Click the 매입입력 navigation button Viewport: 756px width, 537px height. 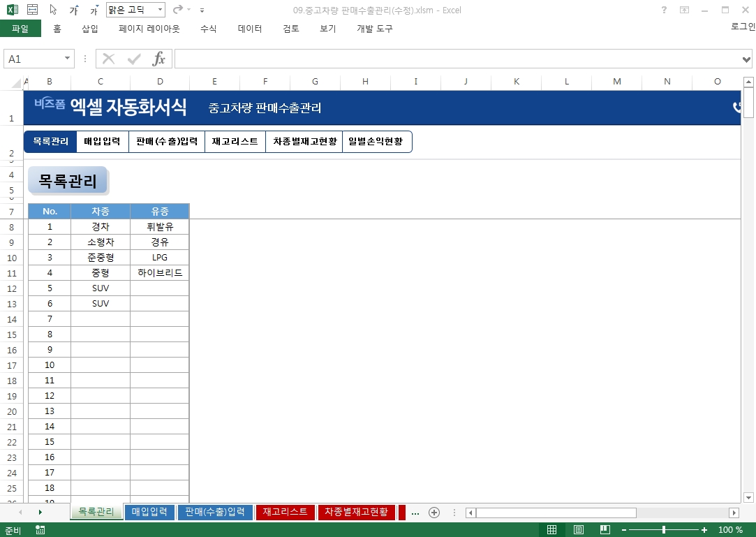102,141
